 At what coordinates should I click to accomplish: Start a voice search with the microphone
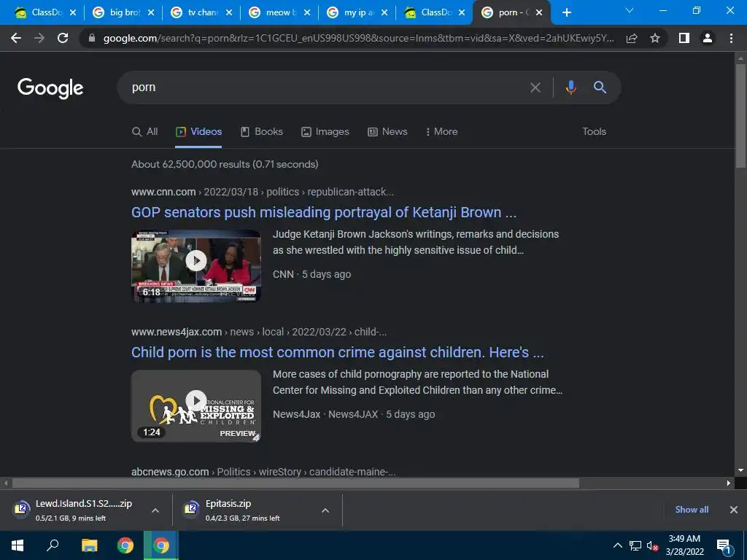pos(570,87)
